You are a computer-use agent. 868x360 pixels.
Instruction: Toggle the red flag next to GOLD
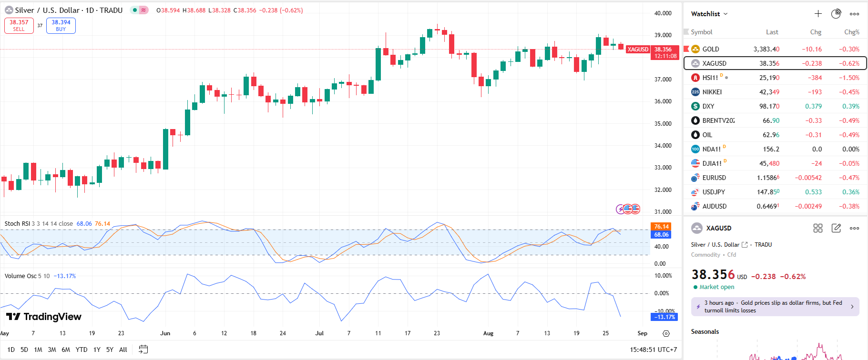686,49
